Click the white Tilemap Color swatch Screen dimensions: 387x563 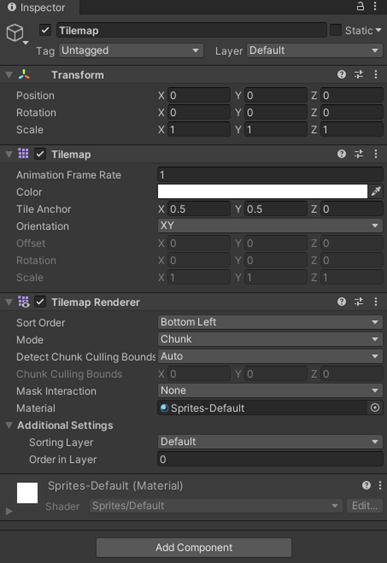[x=262, y=191]
